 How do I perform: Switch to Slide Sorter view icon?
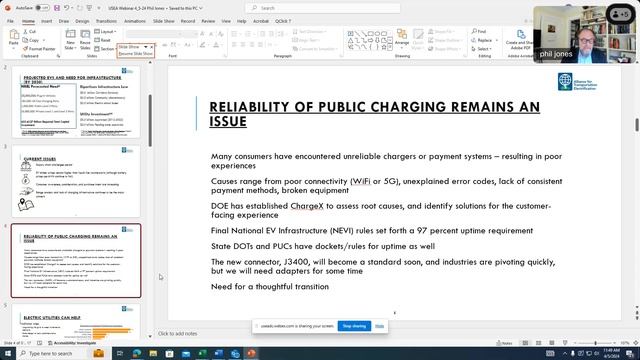coord(538,343)
